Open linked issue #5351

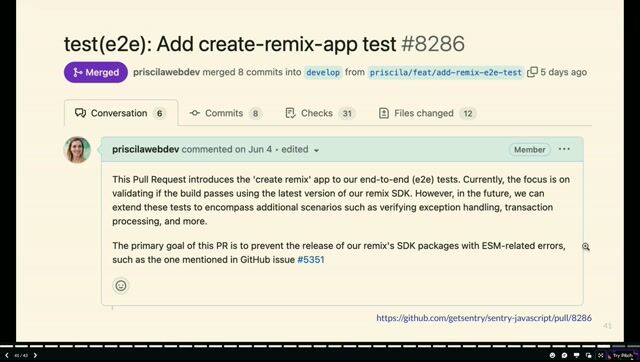[x=311, y=260]
